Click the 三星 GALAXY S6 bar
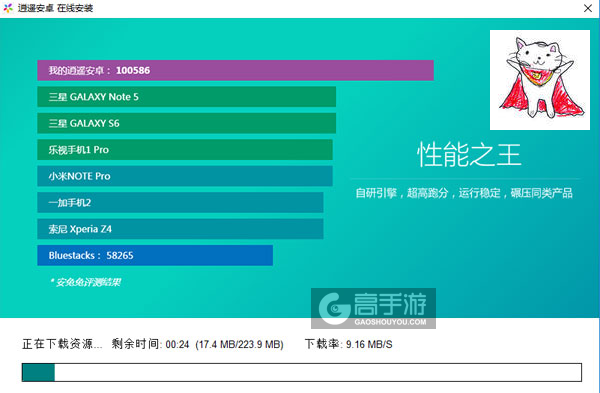The width and height of the screenshot is (600, 393). click(186, 123)
